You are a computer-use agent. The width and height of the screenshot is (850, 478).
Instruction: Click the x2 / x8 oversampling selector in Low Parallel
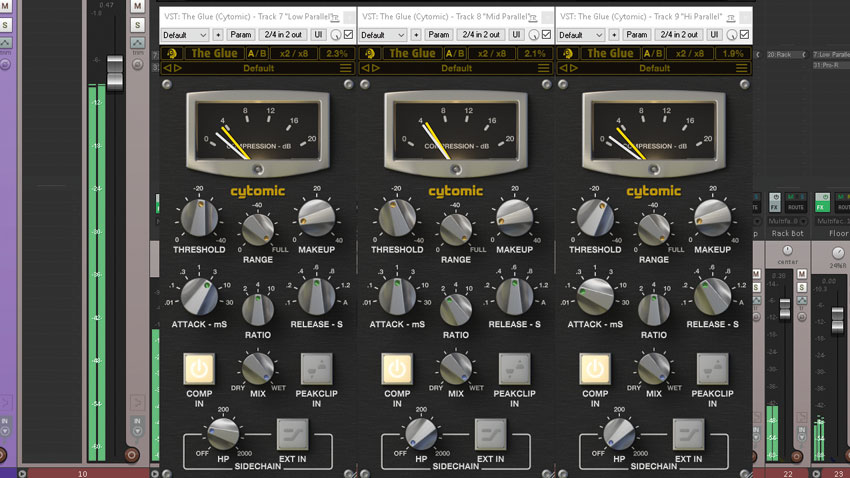293,54
